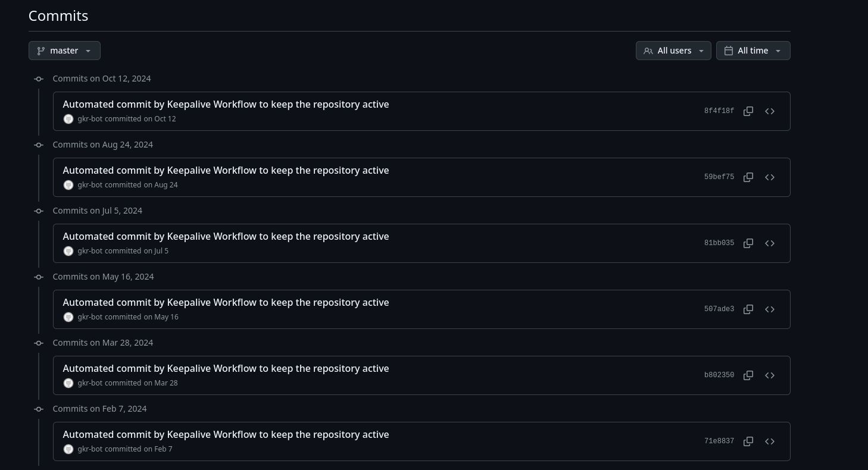This screenshot has height=470, width=868.
Task: Copy full SHA for commit 59bef75
Action: [x=748, y=177]
